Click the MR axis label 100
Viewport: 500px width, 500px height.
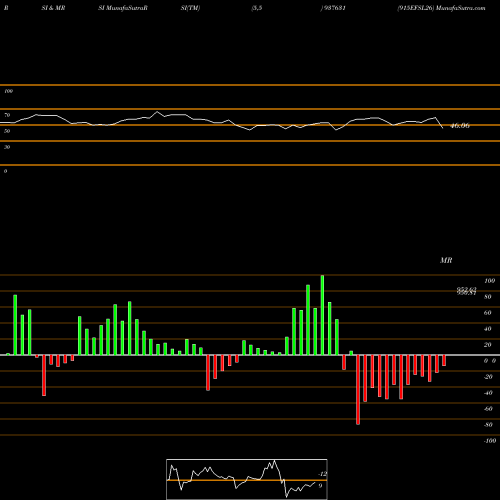tap(489, 281)
